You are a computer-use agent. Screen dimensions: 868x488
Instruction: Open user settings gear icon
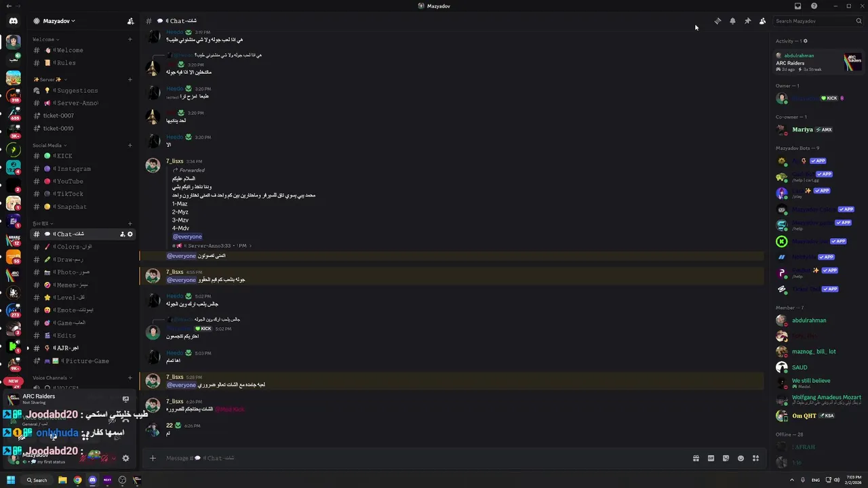click(x=125, y=458)
